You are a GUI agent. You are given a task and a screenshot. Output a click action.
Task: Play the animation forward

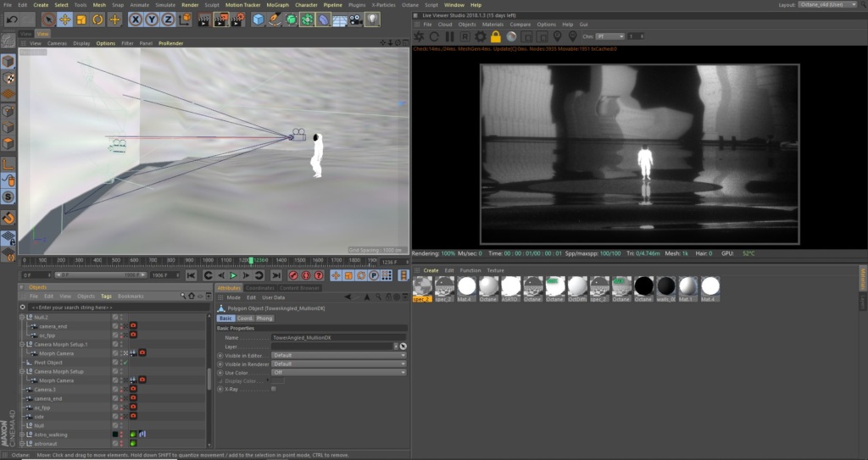233,275
